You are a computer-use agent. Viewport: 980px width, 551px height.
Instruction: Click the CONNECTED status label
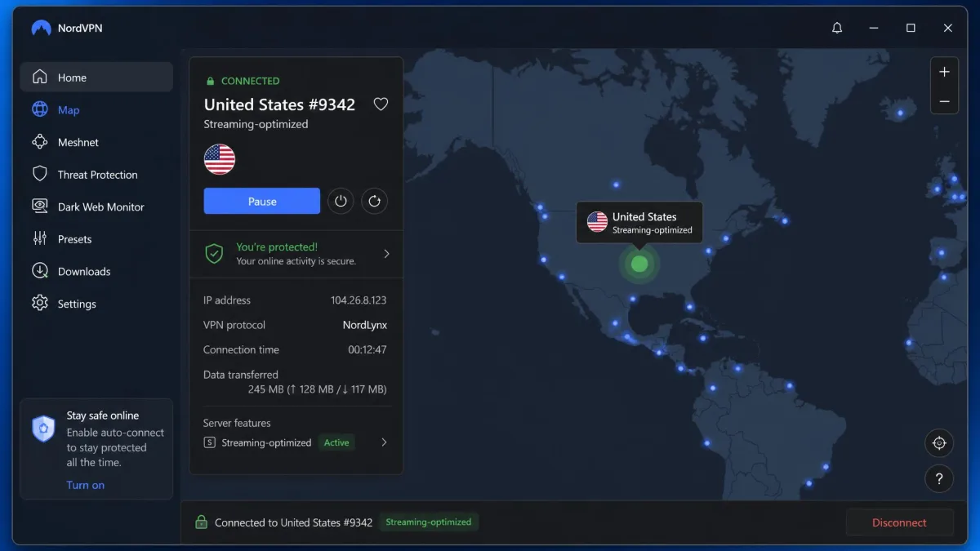click(250, 81)
